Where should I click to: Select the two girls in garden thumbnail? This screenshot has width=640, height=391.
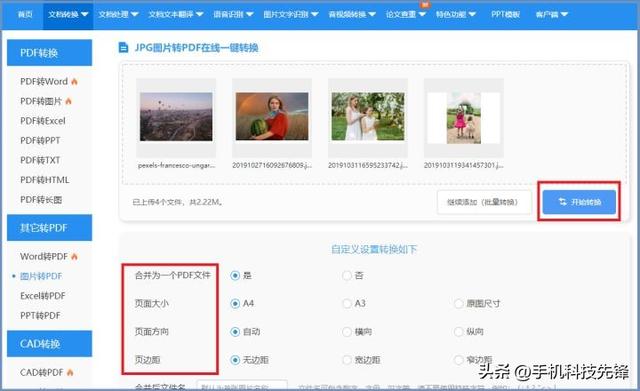368,116
